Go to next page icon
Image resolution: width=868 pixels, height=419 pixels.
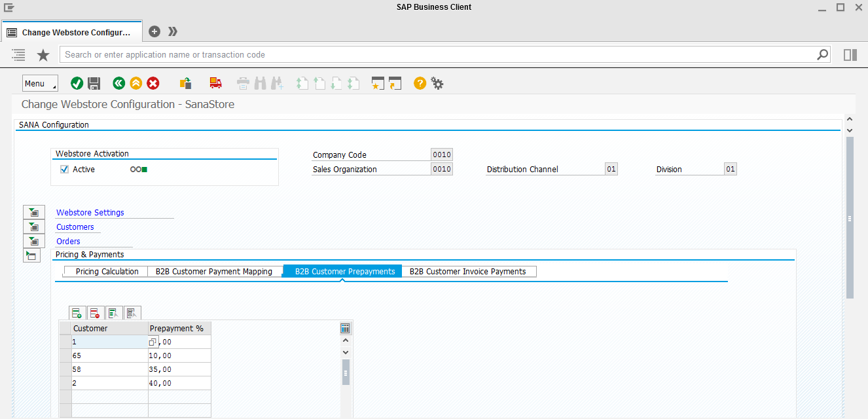tap(336, 83)
